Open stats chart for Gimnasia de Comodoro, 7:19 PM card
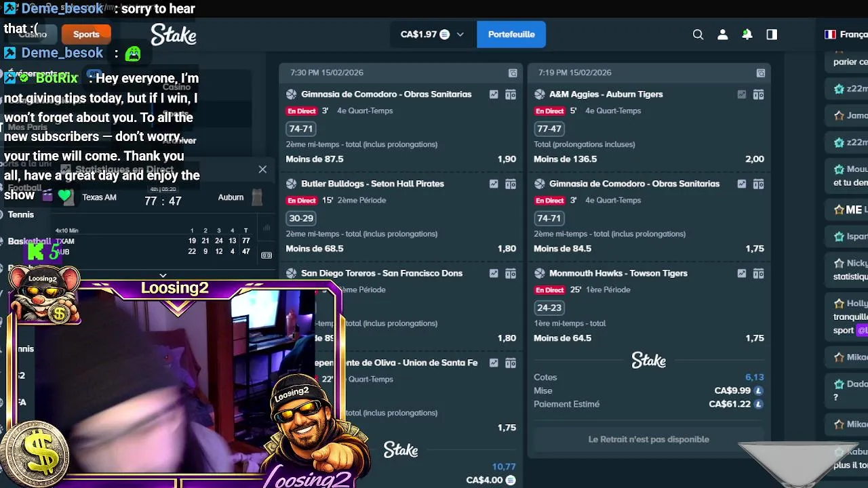This screenshot has width=868, height=488. click(x=742, y=184)
